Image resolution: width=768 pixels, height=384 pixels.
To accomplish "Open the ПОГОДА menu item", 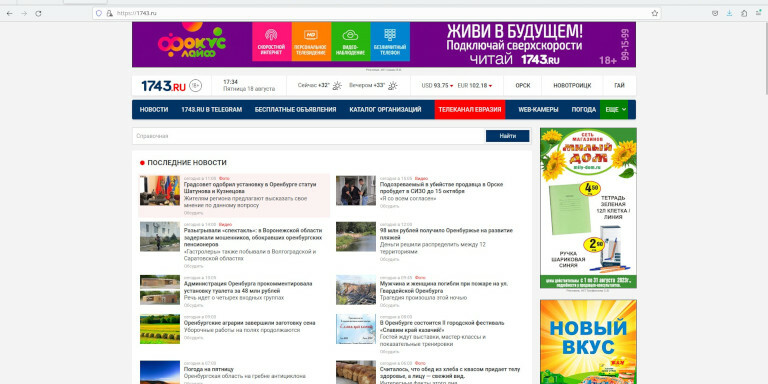I will click(x=584, y=110).
